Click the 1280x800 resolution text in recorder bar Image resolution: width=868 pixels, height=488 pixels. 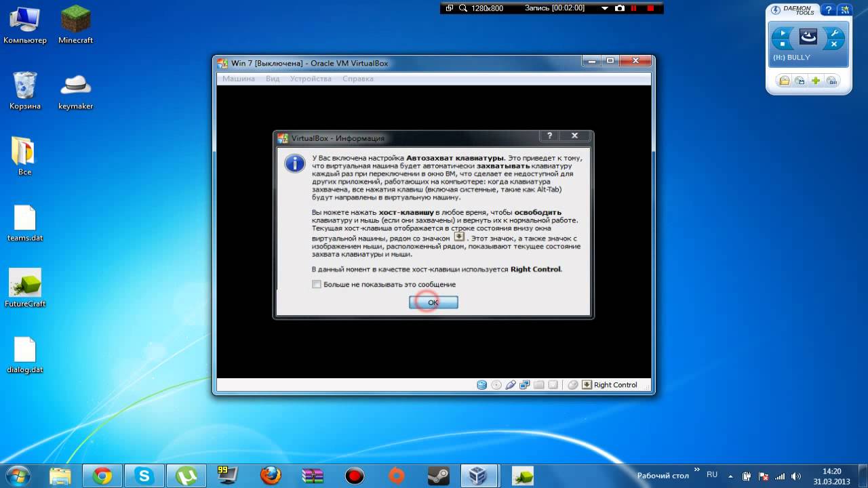click(488, 8)
